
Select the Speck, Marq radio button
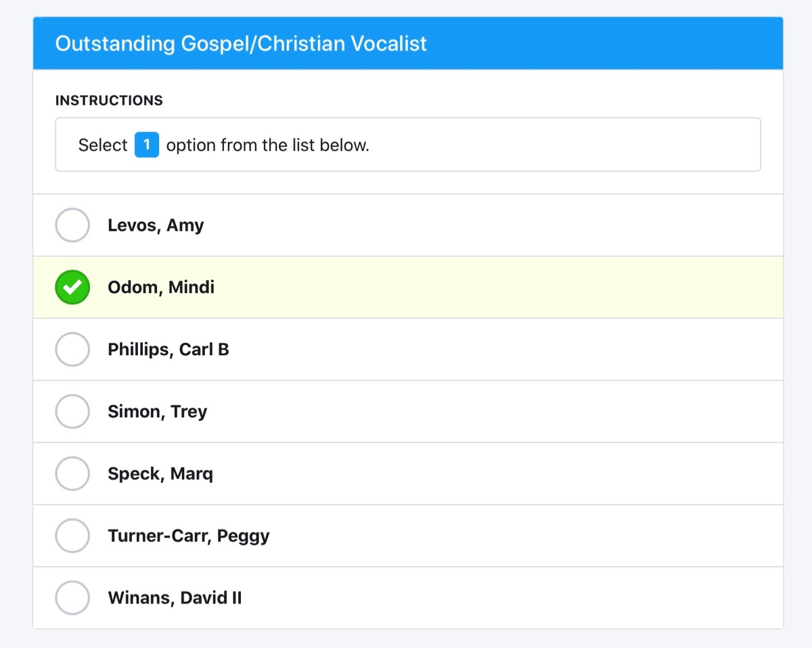(x=72, y=473)
